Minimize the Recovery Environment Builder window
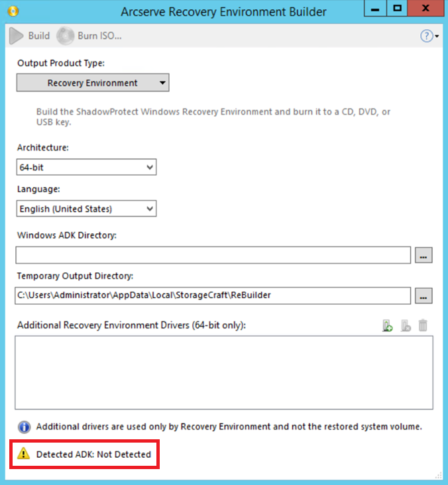The image size is (448, 485). (x=375, y=9)
